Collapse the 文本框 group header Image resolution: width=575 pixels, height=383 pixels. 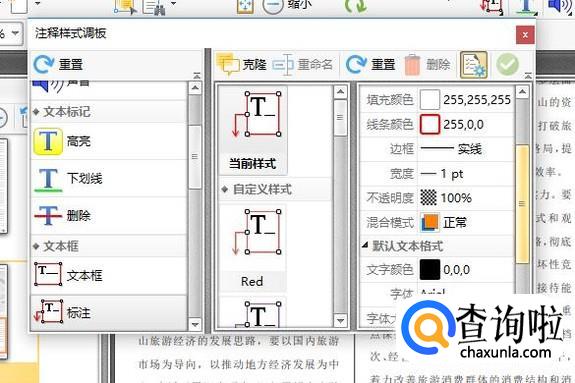coord(36,246)
